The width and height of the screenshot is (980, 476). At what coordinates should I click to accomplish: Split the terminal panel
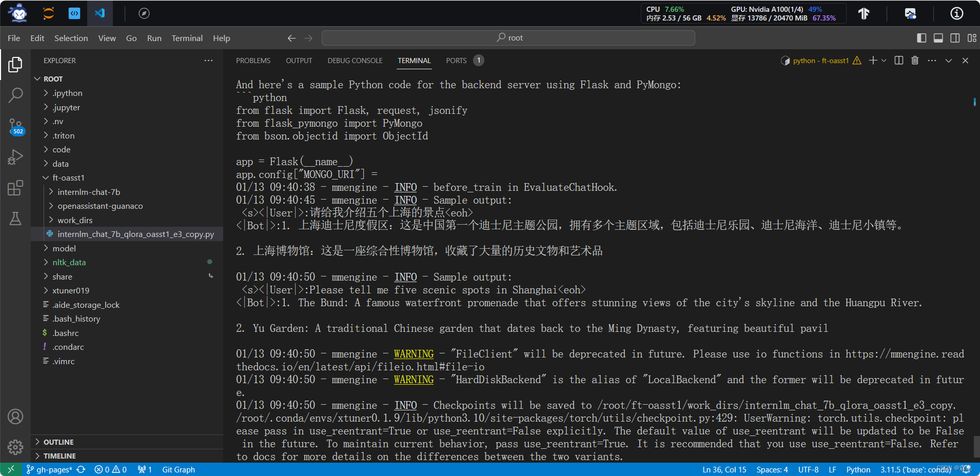click(x=899, y=61)
